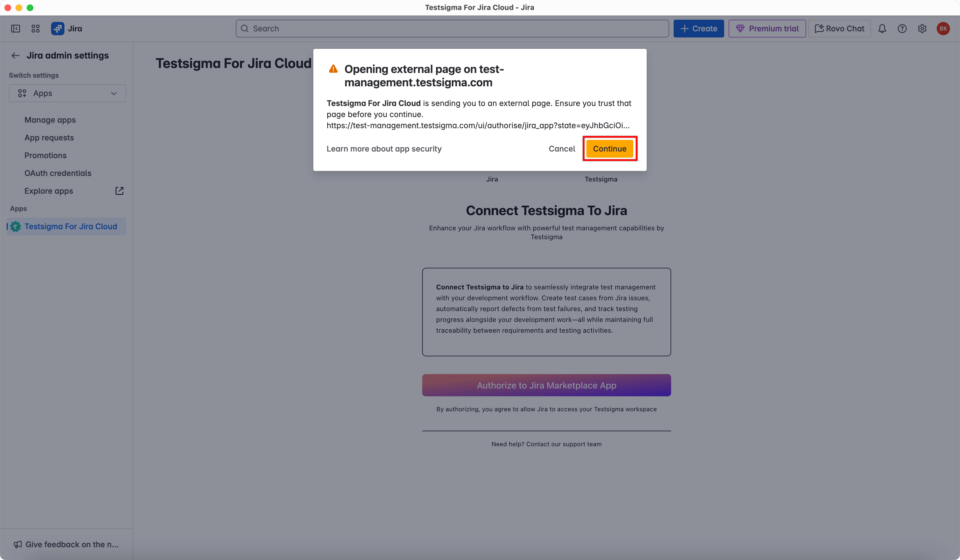Click back arrow beside Jira admin settings
This screenshot has height=560, width=960.
click(x=15, y=56)
